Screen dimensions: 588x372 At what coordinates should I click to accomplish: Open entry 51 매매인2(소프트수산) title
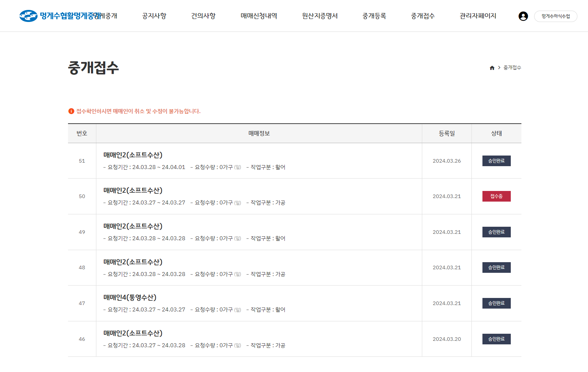click(x=133, y=155)
